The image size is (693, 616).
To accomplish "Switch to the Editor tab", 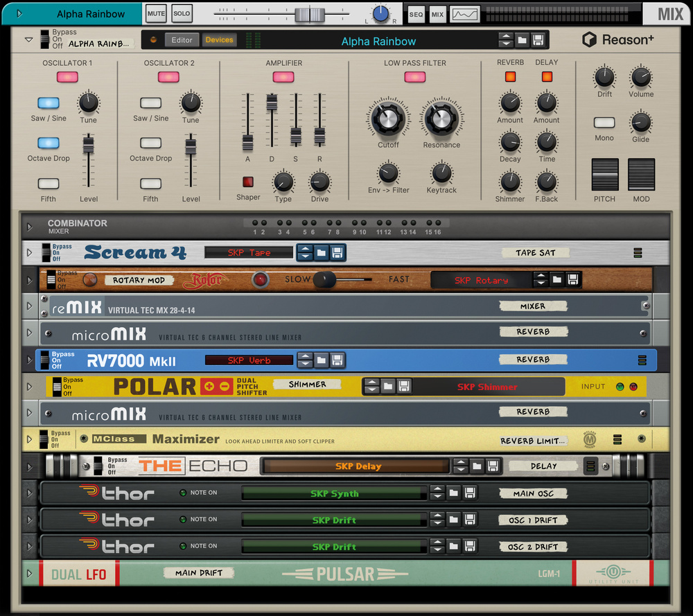I will pos(182,40).
